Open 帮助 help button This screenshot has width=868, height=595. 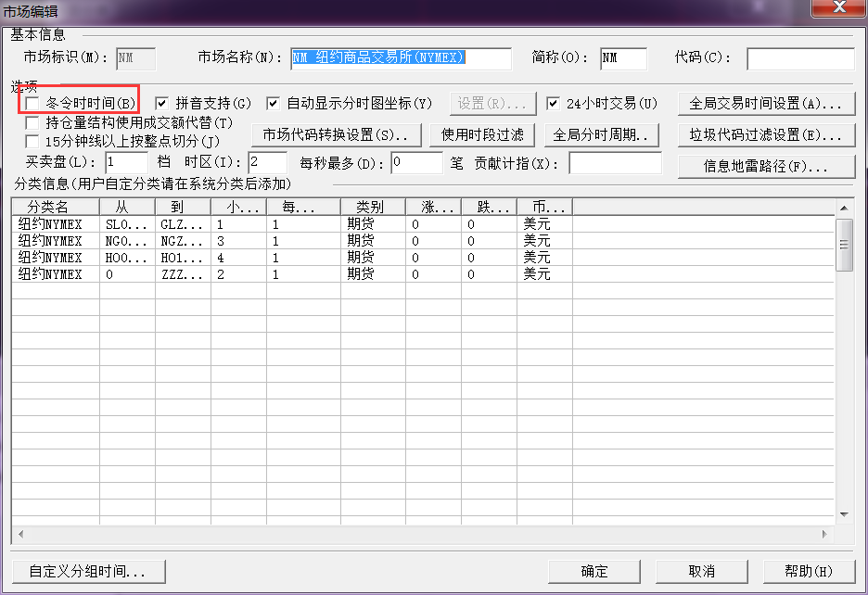(x=809, y=572)
